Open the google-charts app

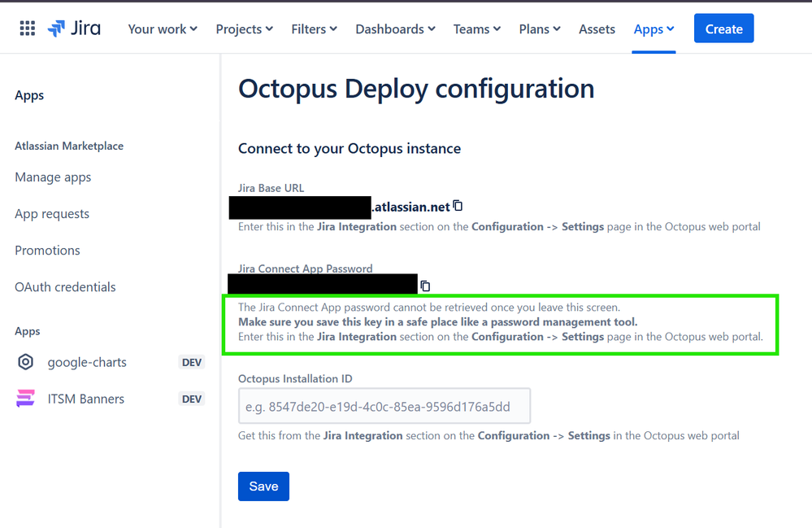point(87,362)
